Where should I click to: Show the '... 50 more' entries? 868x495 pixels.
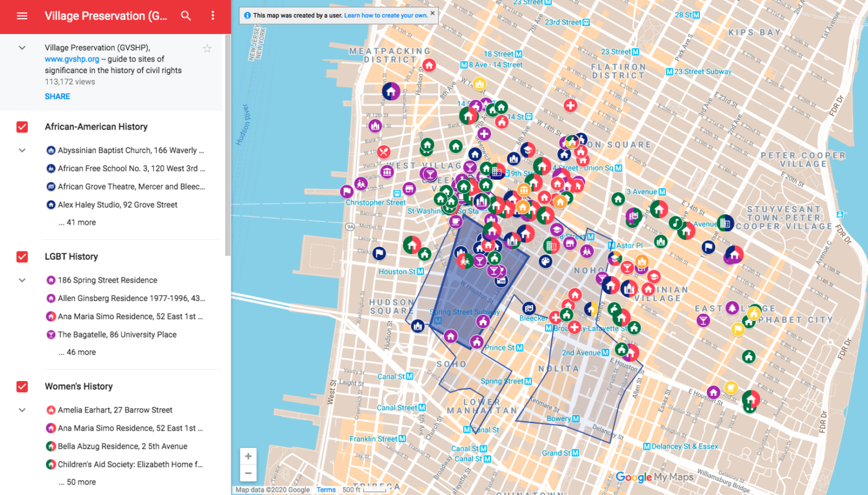pyautogui.click(x=77, y=482)
